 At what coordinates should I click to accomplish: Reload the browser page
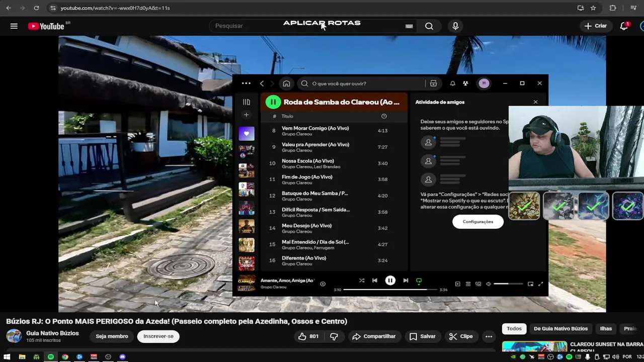coord(36,8)
